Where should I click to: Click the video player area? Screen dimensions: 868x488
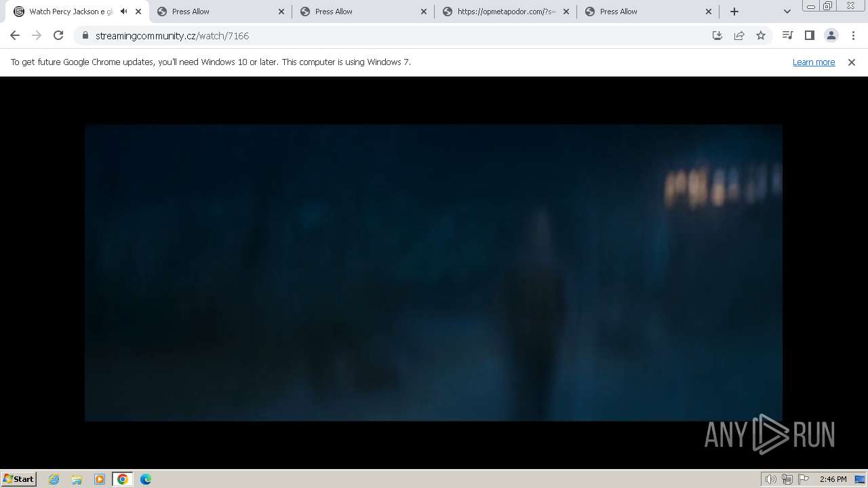click(433, 272)
